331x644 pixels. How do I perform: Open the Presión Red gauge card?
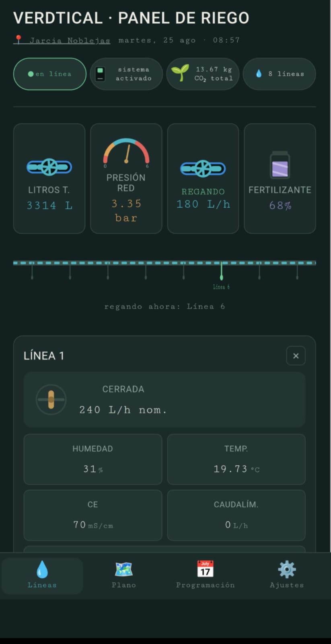tap(126, 178)
